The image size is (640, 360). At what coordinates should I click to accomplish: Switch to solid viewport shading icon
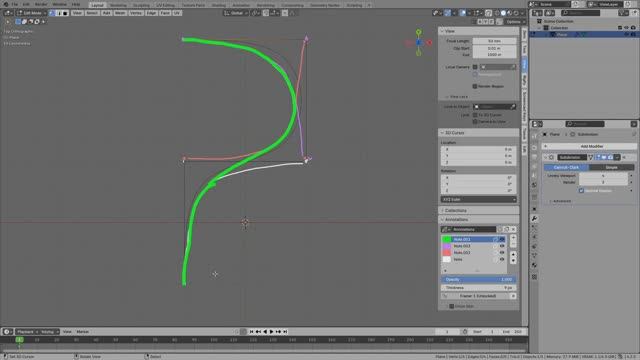(503, 13)
